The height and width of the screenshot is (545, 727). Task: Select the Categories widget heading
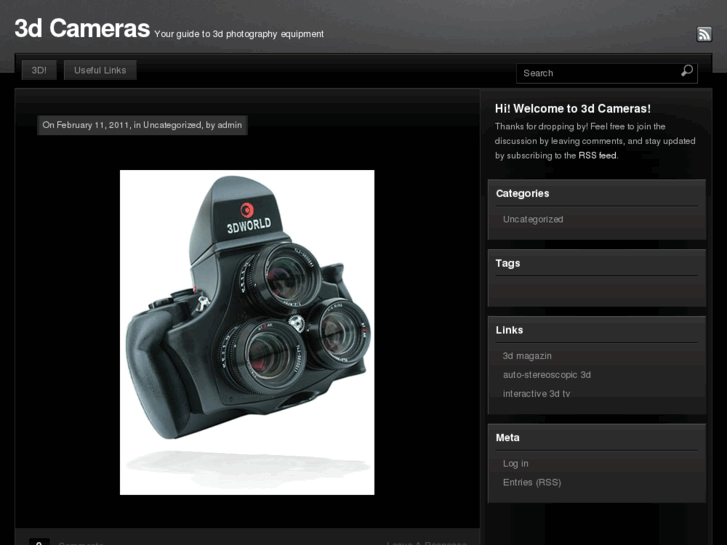(522, 193)
